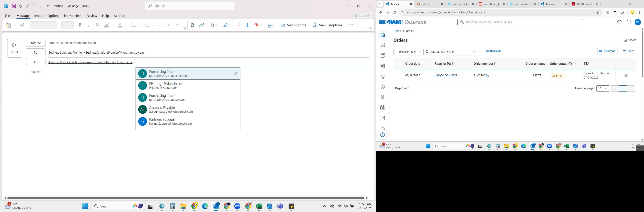Toggle Underline formatting in the ribbon

[97, 25]
